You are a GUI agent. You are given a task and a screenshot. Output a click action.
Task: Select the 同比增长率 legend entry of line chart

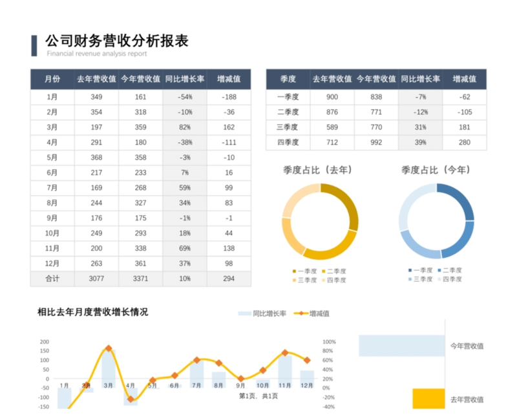pyautogui.click(x=261, y=313)
